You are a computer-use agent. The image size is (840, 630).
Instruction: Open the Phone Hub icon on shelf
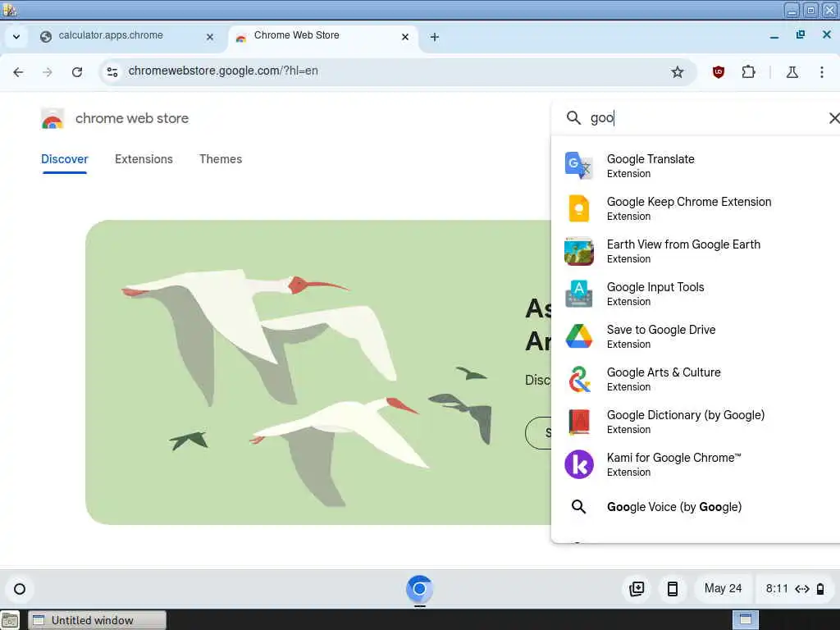click(673, 589)
